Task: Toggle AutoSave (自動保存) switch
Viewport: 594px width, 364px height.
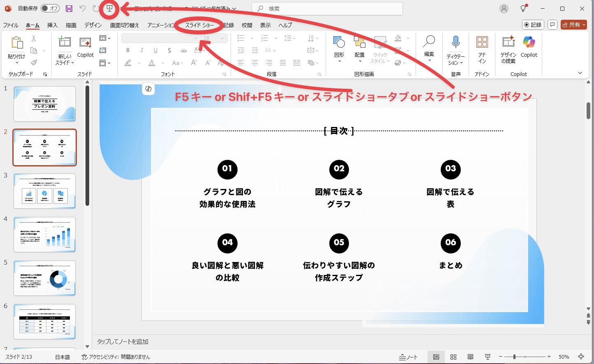Action: click(x=50, y=8)
